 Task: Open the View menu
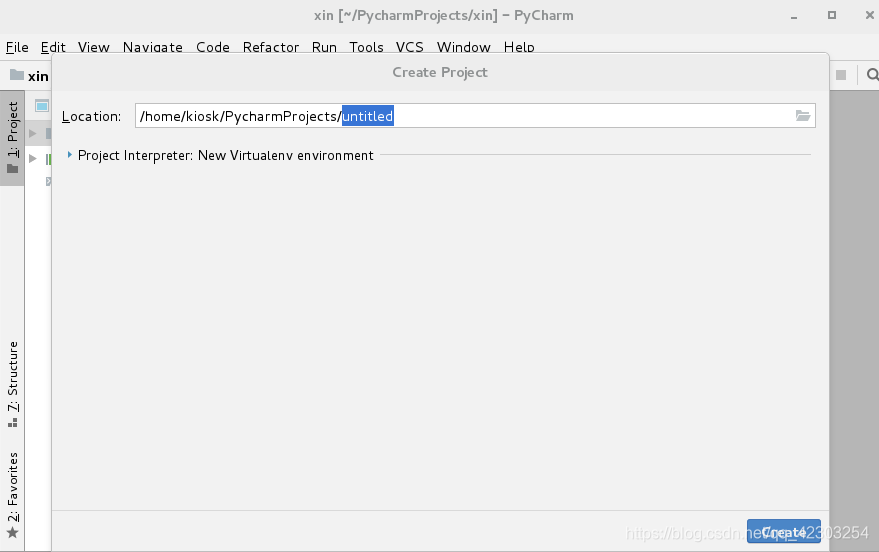tap(93, 47)
